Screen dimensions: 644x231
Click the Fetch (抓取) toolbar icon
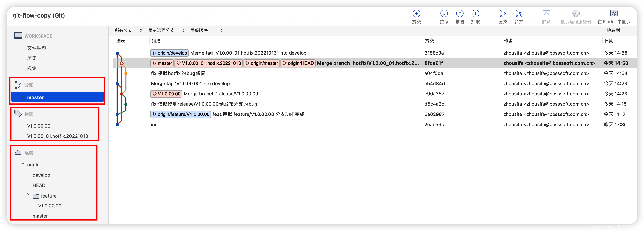coord(475,14)
